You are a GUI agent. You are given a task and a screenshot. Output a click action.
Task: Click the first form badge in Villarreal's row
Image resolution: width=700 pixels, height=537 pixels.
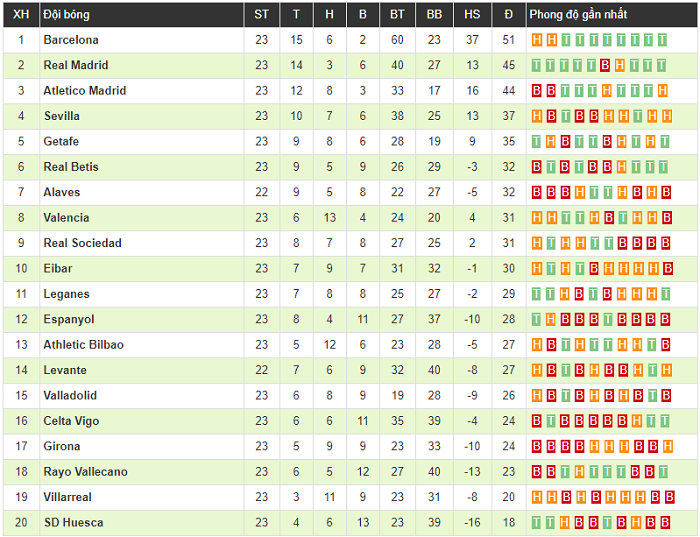[x=537, y=497]
